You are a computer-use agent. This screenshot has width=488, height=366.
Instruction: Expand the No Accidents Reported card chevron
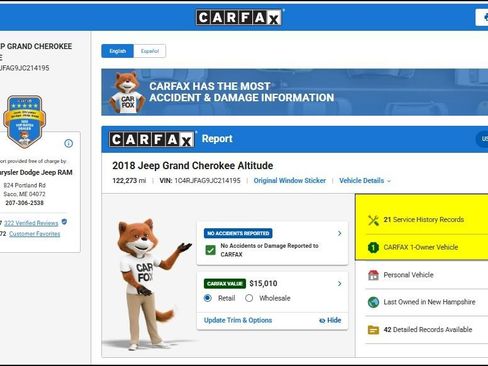(339, 233)
